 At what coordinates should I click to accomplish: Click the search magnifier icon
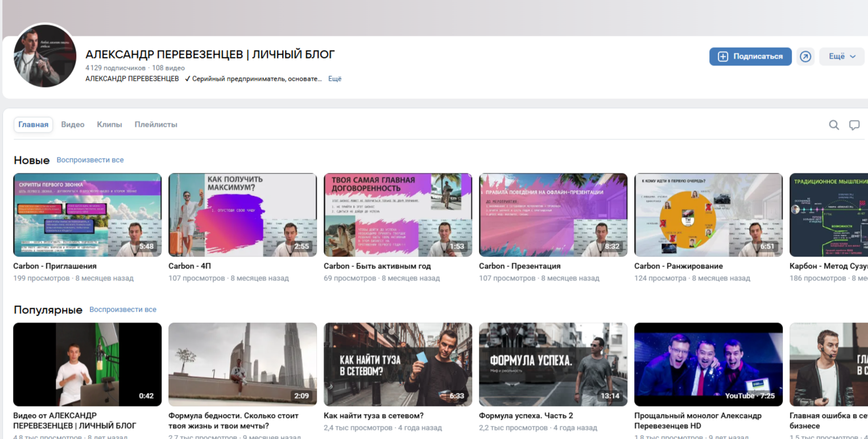click(x=834, y=125)
